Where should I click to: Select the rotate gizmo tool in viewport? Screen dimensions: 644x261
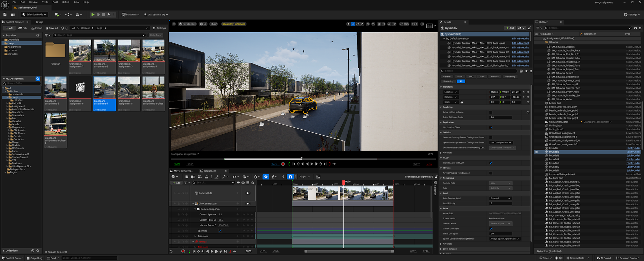pos(358,24)
